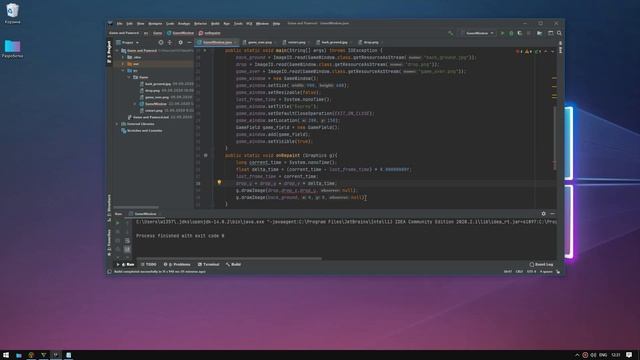Click the Run tool window button at bottom
The height and width of the screenshot is (360, 640).
[126, 264]
